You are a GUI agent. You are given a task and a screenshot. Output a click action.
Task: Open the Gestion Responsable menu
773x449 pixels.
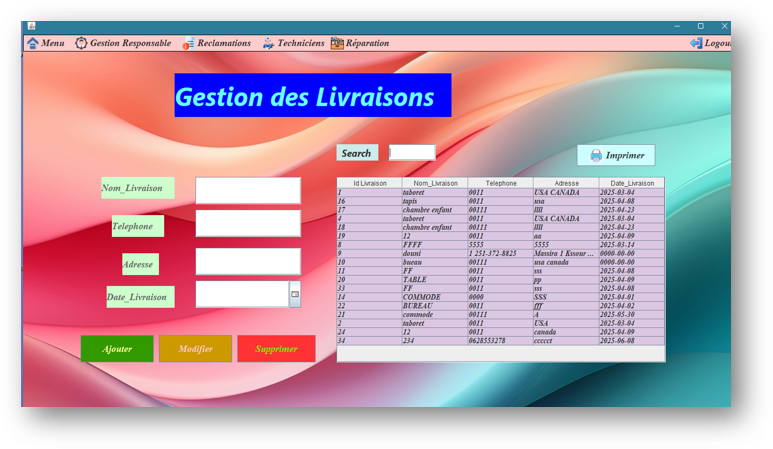[123, 43]
